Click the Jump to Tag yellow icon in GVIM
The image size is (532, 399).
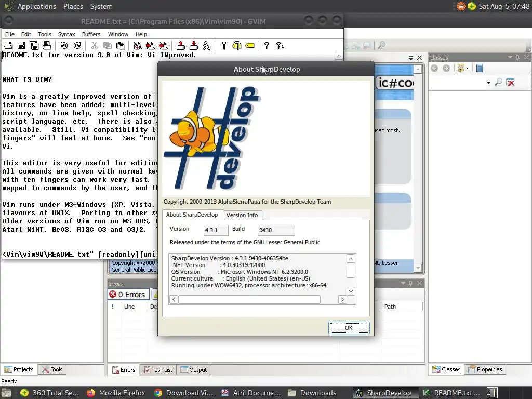[x=250, y=46]
